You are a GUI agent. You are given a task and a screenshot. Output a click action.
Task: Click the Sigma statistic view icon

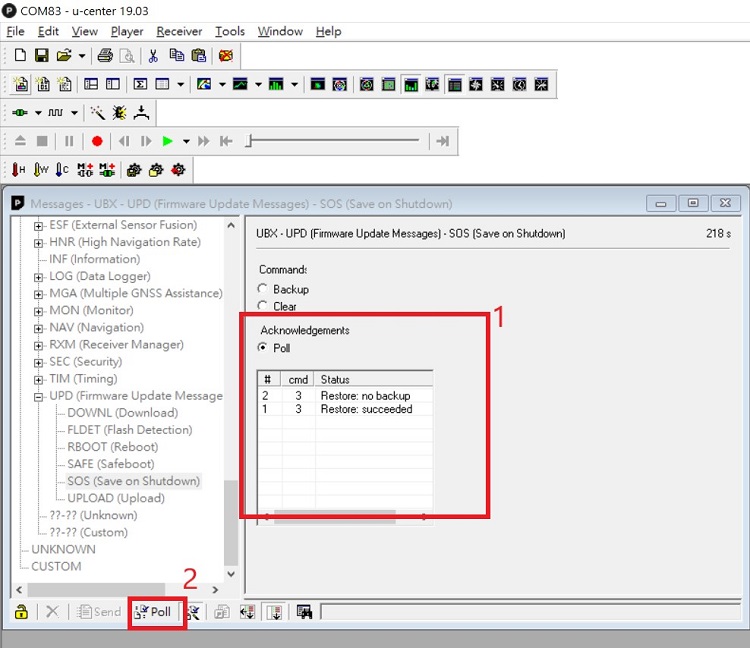140,85
